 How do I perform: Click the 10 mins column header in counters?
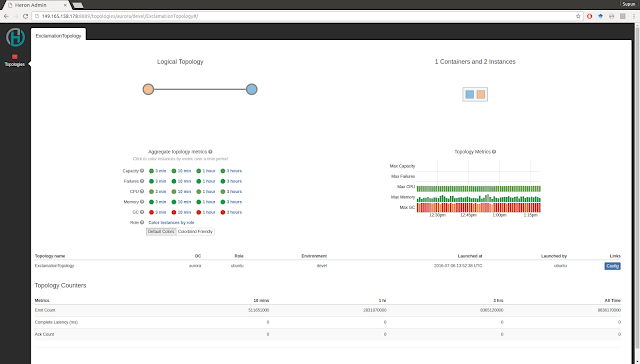[x=261, y=300]
